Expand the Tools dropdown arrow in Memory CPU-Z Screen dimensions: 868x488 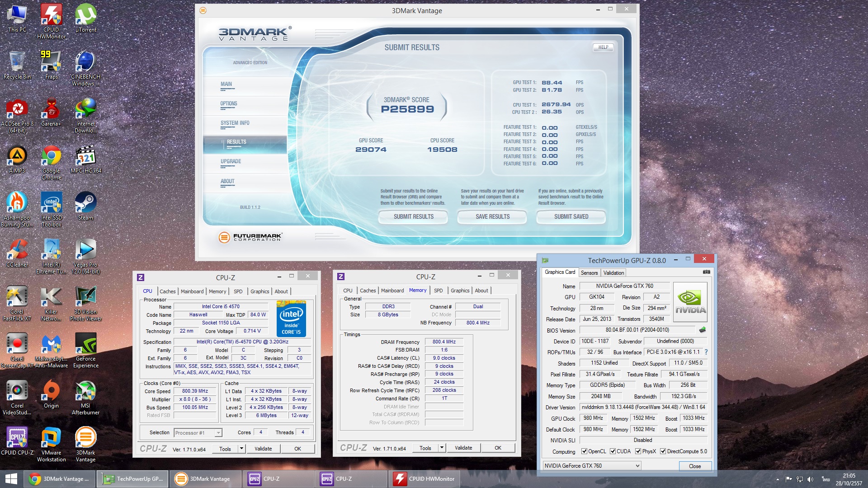(442, 448)
